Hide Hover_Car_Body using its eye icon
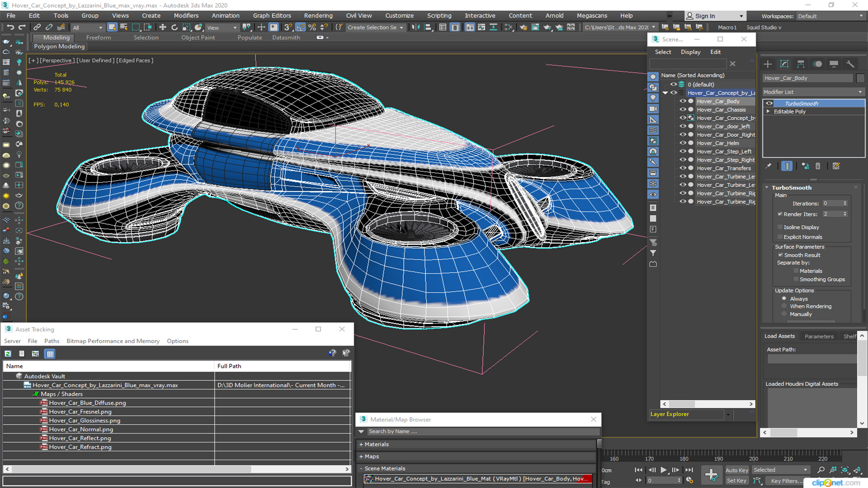The width and height of the screenshot is (868, 488). coord(683,101)
